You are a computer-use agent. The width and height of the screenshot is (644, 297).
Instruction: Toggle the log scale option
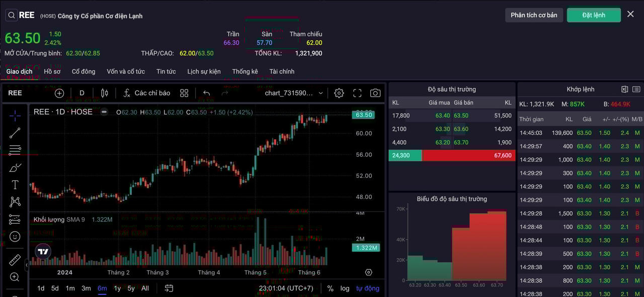pyautogui.click(x=345, y=288)
